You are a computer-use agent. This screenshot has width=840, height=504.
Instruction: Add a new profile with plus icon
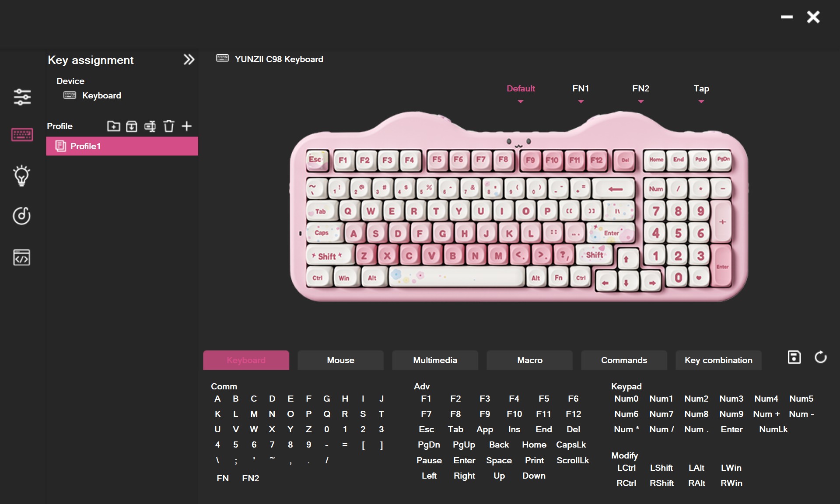pos(187,126)
